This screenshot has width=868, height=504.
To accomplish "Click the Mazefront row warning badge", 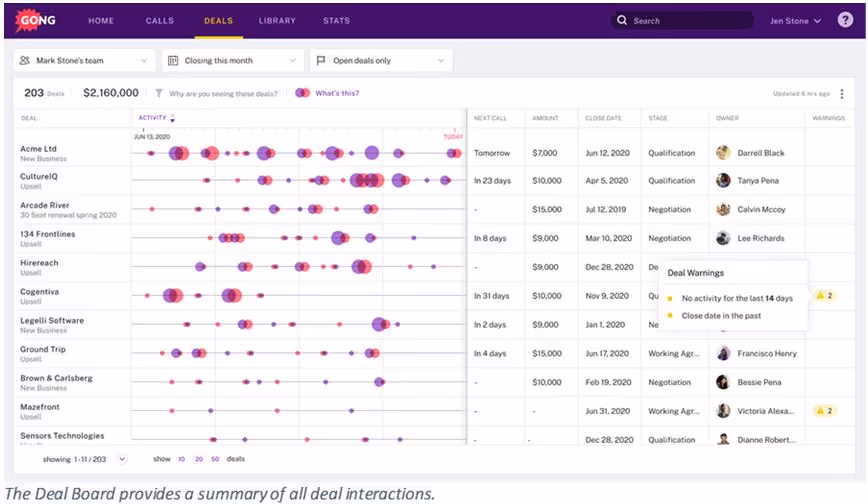I will point(824,410).
